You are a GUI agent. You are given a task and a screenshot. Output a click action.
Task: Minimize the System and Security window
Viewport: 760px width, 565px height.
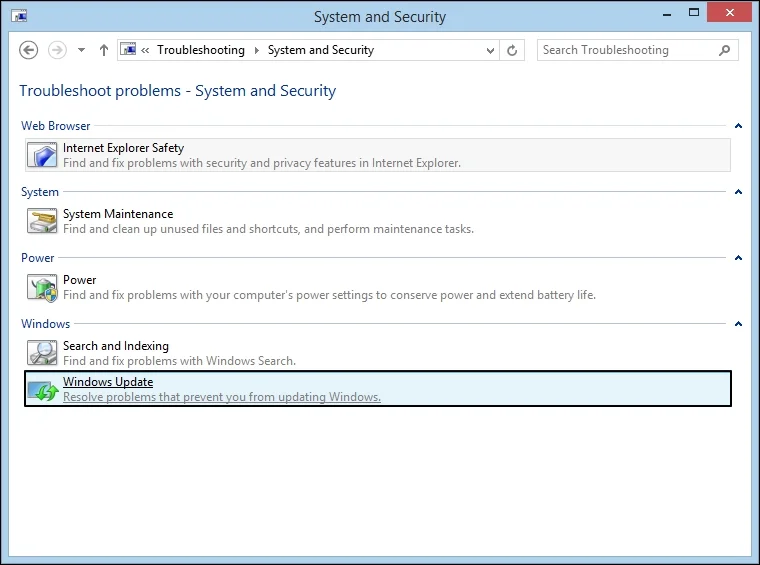(x=667, y=14)
